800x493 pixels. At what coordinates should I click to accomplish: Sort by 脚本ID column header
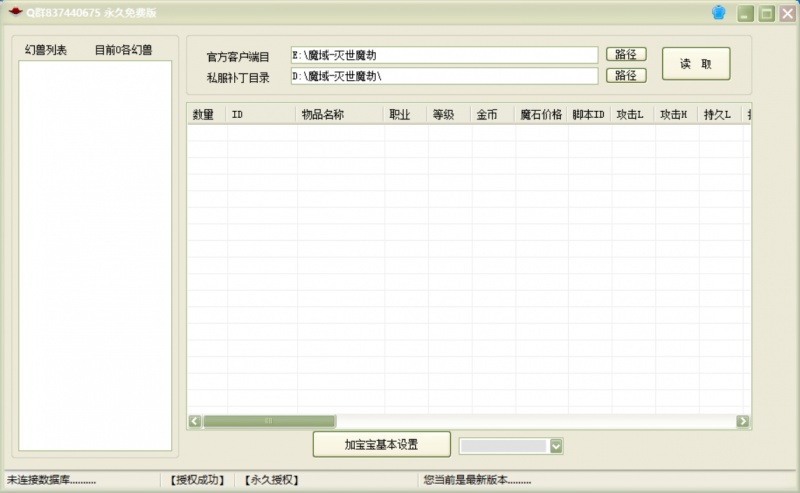589,114
